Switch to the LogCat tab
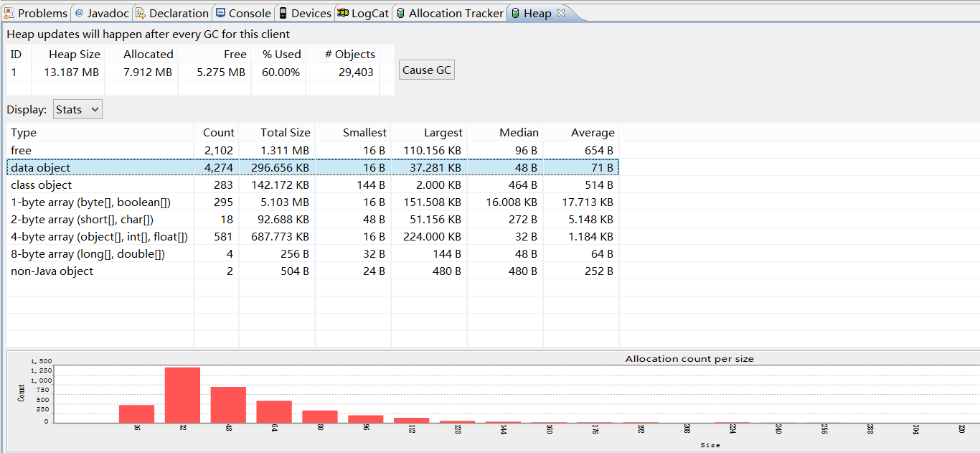Image resolution: width=980 pixels, height=453 pixels. click(x=364, y=13)
